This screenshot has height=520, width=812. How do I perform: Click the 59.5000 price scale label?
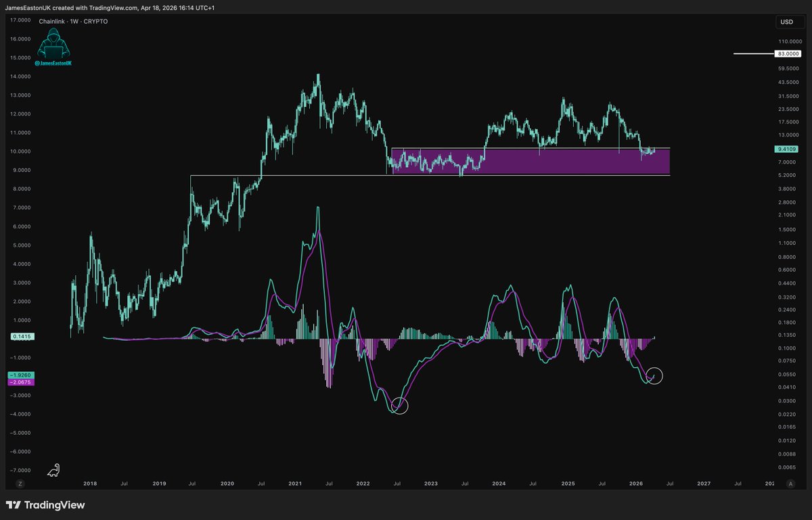click(788, 68)
